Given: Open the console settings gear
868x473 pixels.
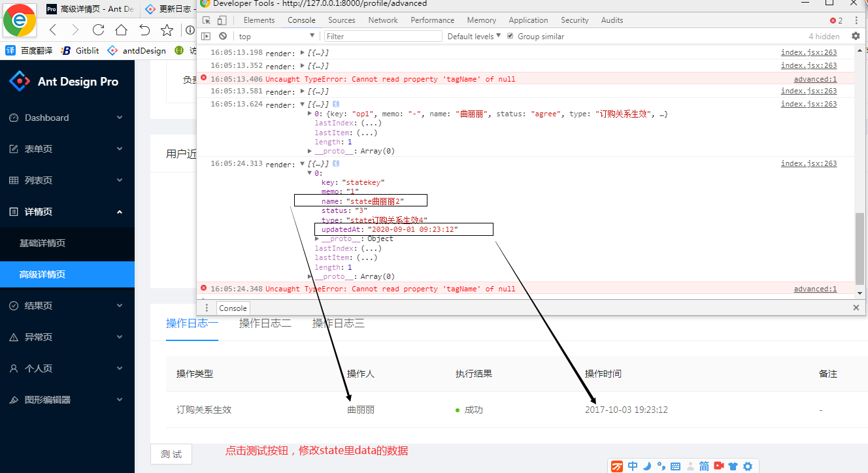Looking at the screenshot, I should [x=856, y=36].
